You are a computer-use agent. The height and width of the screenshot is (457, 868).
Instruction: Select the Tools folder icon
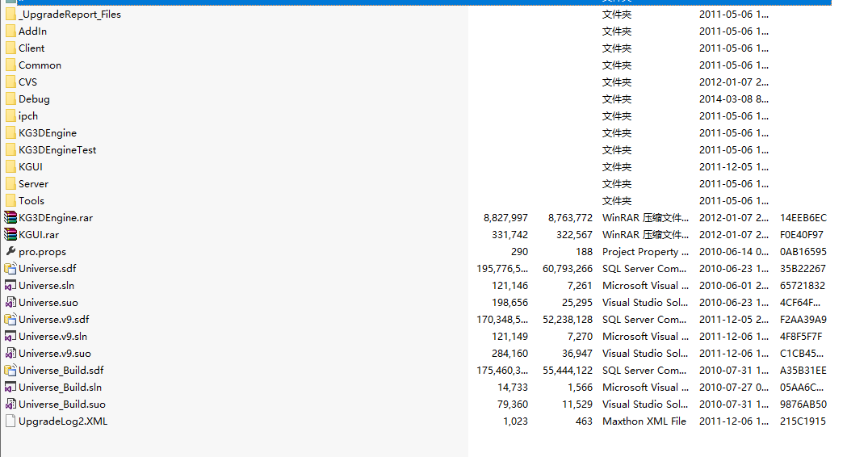(x=10, y=201)
